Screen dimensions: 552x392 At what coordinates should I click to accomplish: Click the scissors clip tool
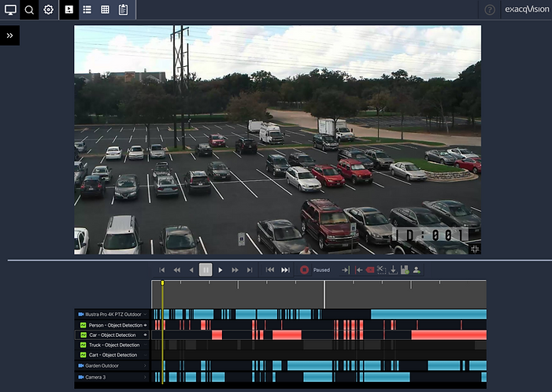tap(382, 270)
